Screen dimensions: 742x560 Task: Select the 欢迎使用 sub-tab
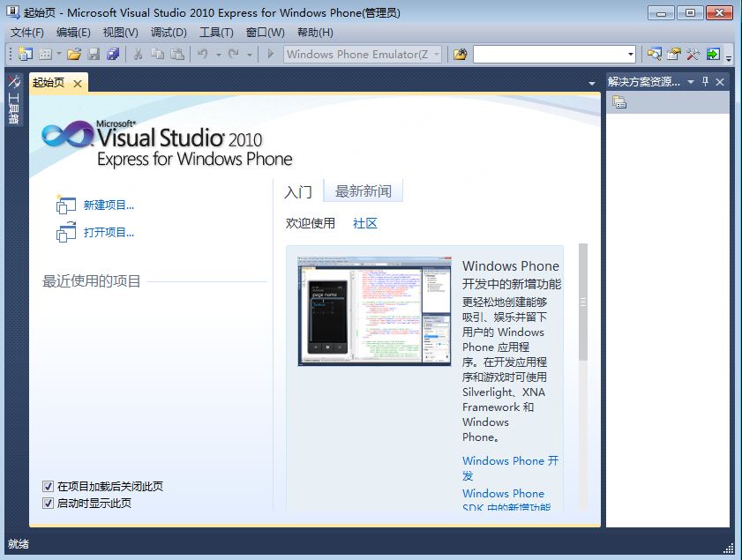coord(311,223)
